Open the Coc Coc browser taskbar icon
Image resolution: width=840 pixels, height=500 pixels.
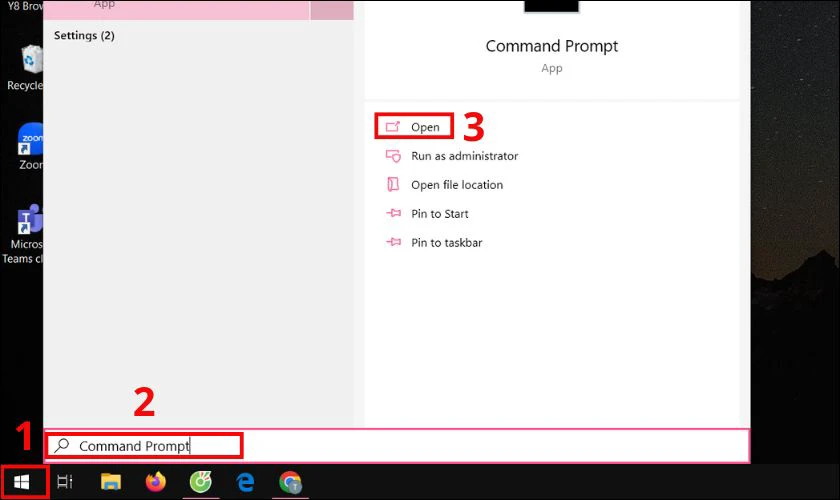(x=201, y=482)
